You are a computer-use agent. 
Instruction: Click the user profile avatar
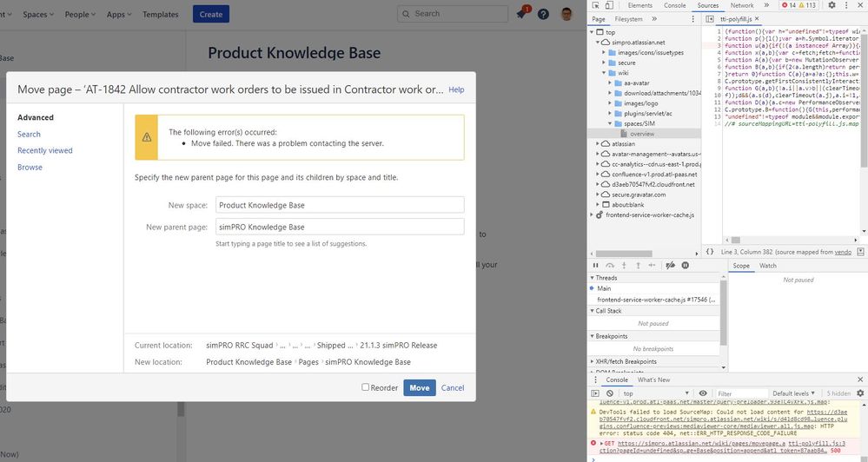point(567,14)
